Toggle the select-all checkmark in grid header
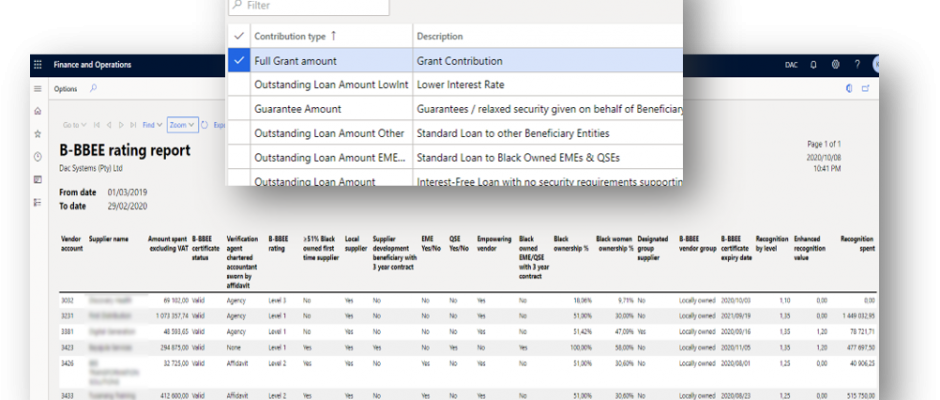This screenshot has height=400, width=940. click(x=238, y=36)
